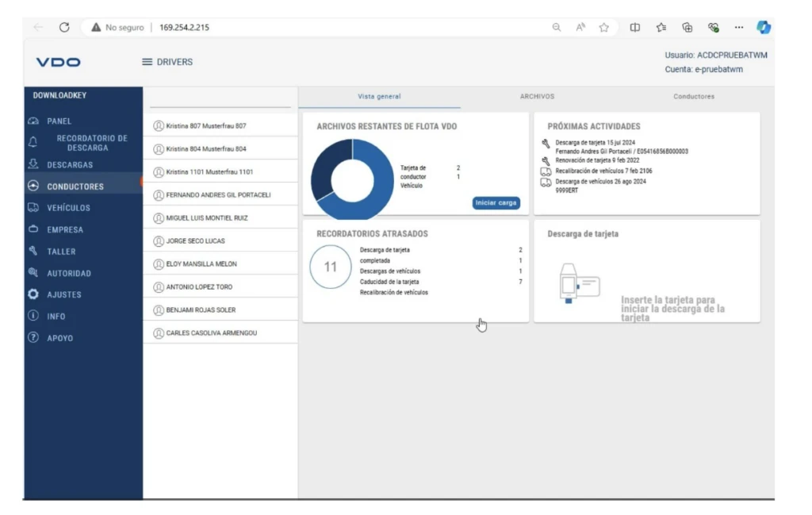Select driver FERNANDO ANDRES GIL PORTACELI
Viewport: 812px width, 515px height.
click(220, 194)
